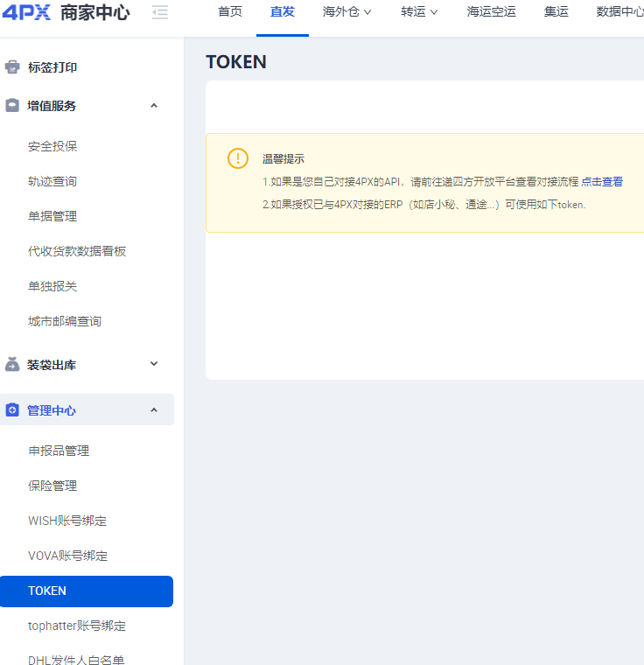Click the tip line about ERP authorization token
This screenshot has width=644, height=665.
click(423, 205)
